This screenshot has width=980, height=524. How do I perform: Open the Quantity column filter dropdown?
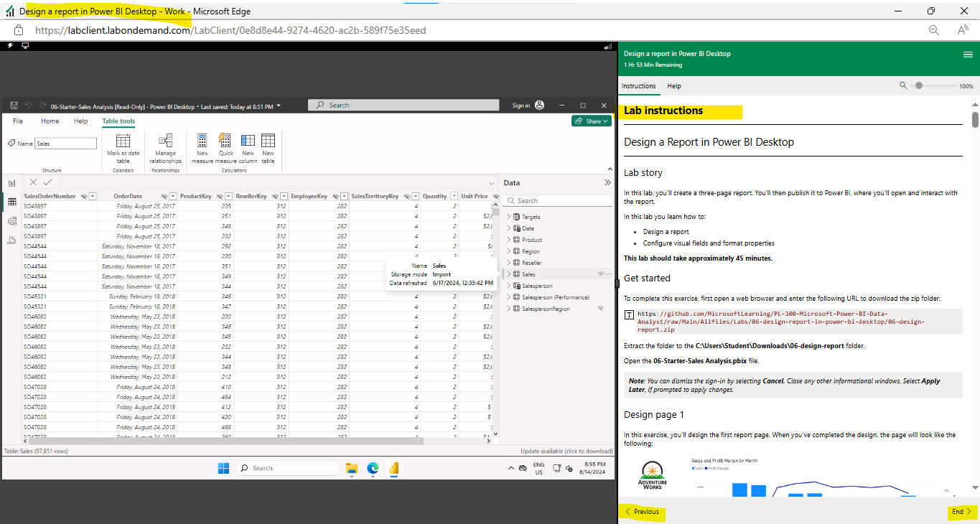point(453,196)
